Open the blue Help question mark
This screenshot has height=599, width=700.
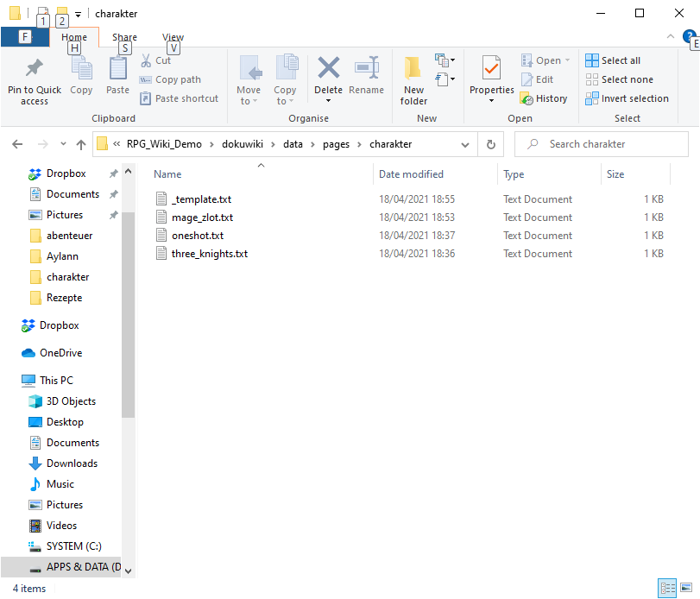click(x=689, y=36)
